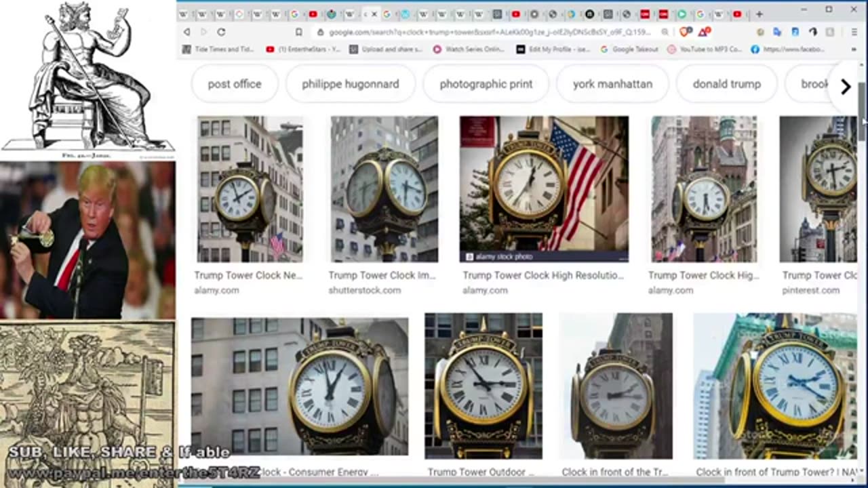The height and width of the screenshot is (488, 868).
Task: Open the EntertheStars YouTube bookmark
Action: pyautogui.click(x=302, y=49)
